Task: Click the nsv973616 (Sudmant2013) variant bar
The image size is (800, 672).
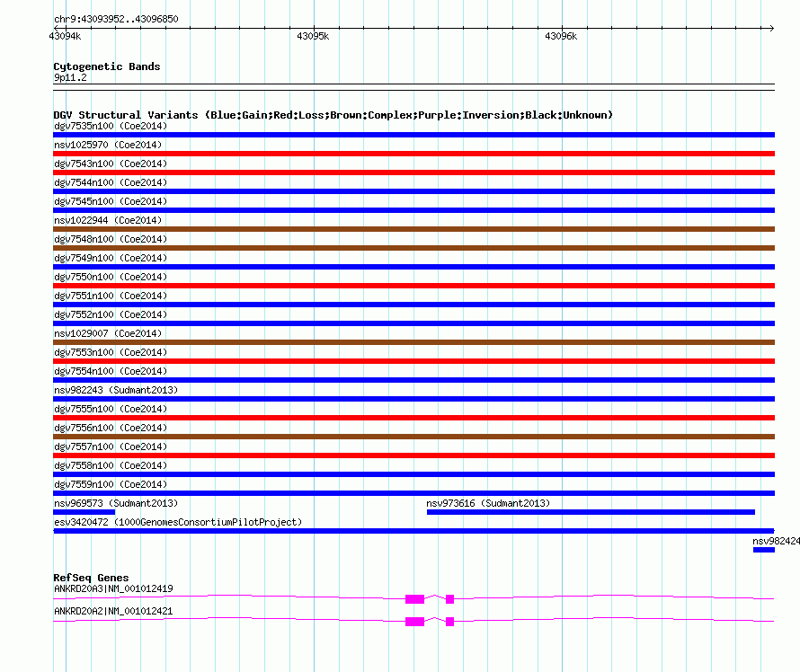Action: (x=591, y=512)
